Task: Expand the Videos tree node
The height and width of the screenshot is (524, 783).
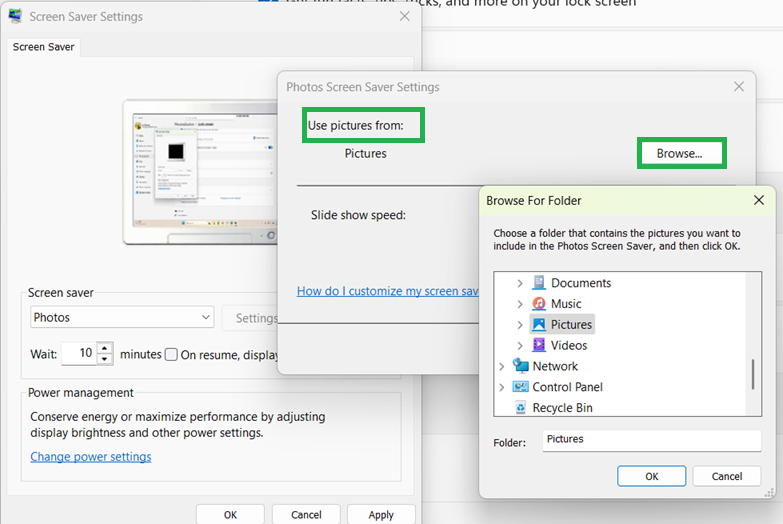Action: point(520,346)
